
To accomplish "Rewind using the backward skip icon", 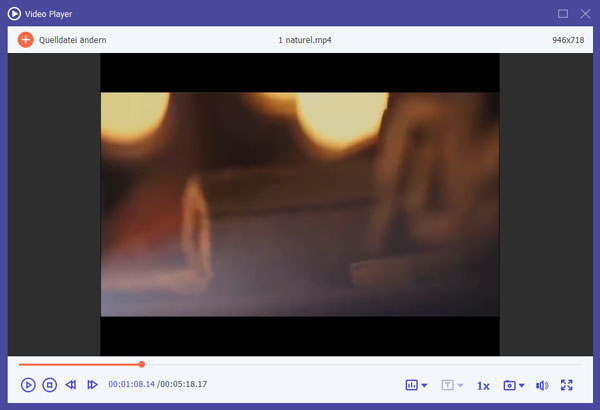I will tap(71, 385).
